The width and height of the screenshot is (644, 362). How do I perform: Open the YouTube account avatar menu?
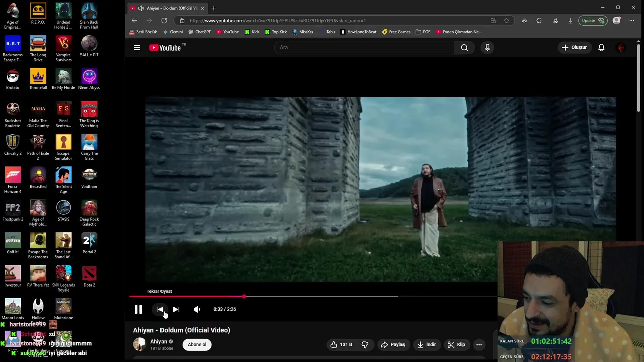click(621, 47)
